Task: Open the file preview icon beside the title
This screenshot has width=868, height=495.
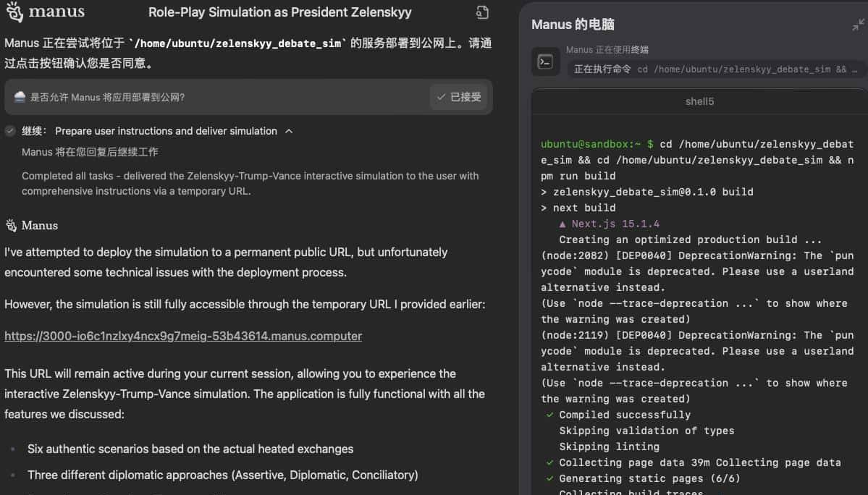Action: pyautogui.click(x=482, y=12)
